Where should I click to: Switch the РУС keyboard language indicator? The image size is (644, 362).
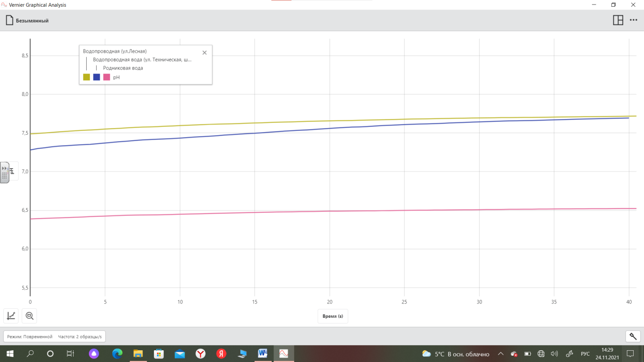pyautogui.click(x=585, y=354)
